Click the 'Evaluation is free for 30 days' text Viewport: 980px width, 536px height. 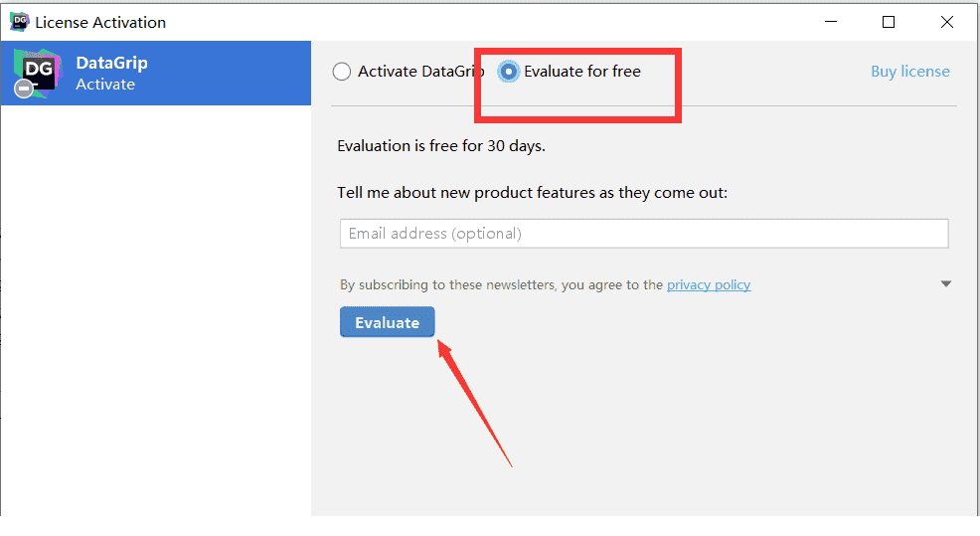click(x=441, y=145)
